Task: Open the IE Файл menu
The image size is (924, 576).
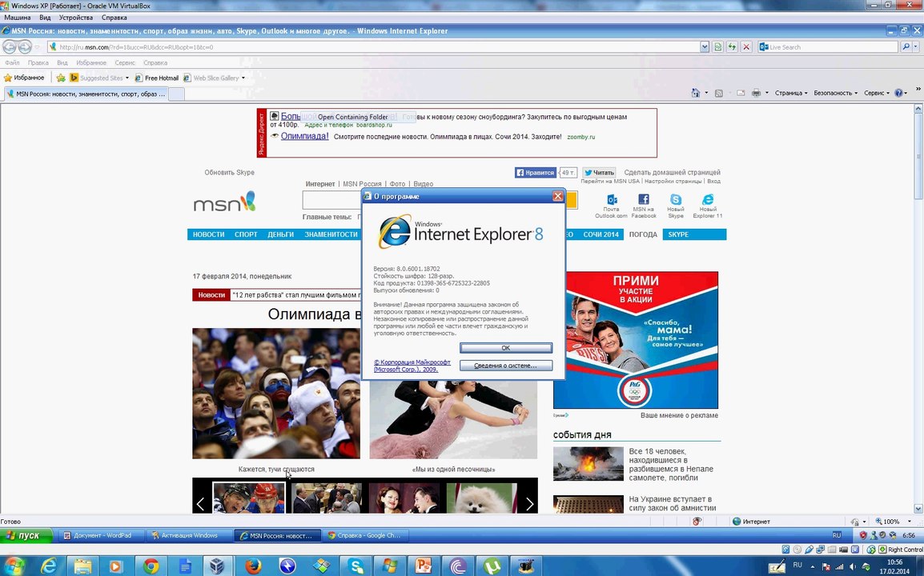Action: 12,62
